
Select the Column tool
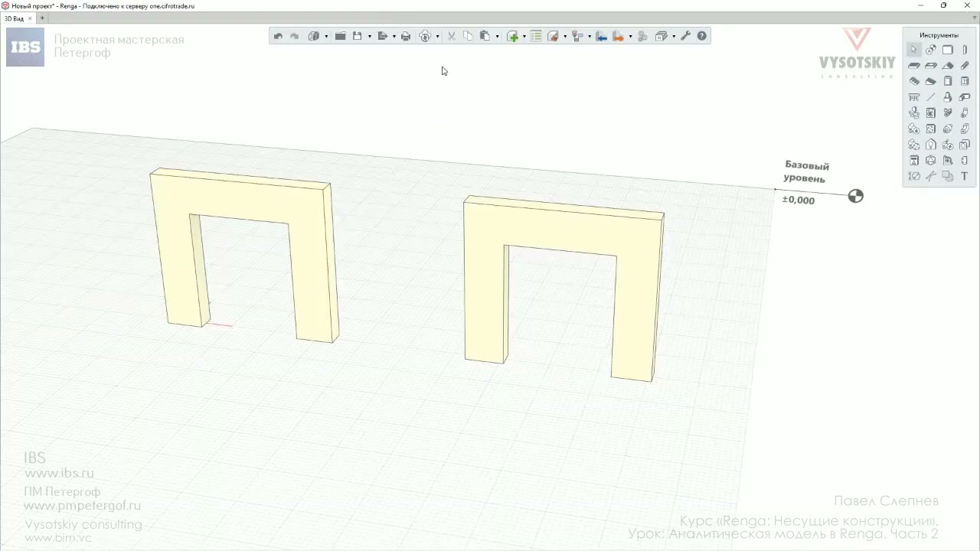pyautogui.click(x=965, y=50)
